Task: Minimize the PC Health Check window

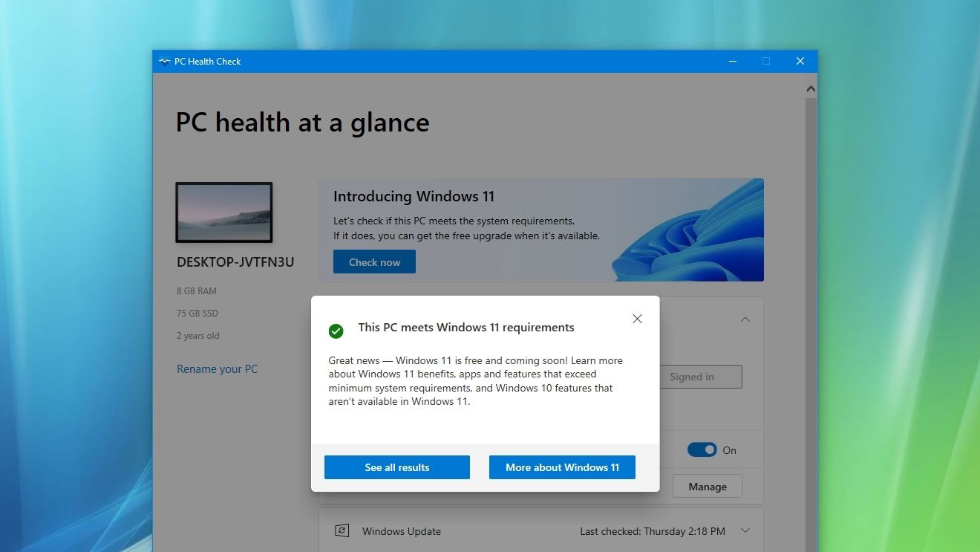Action: tap(733, 62)
